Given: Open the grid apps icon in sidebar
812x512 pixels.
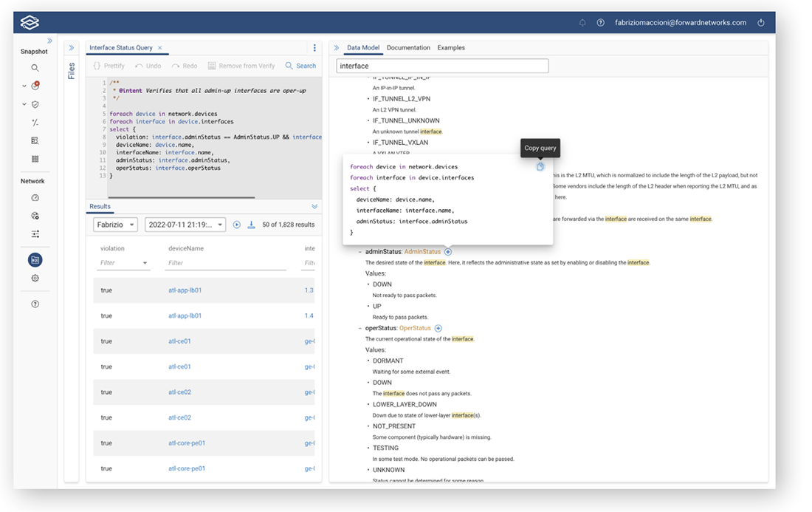Looking at the screenshot, I should pos(35,159).
